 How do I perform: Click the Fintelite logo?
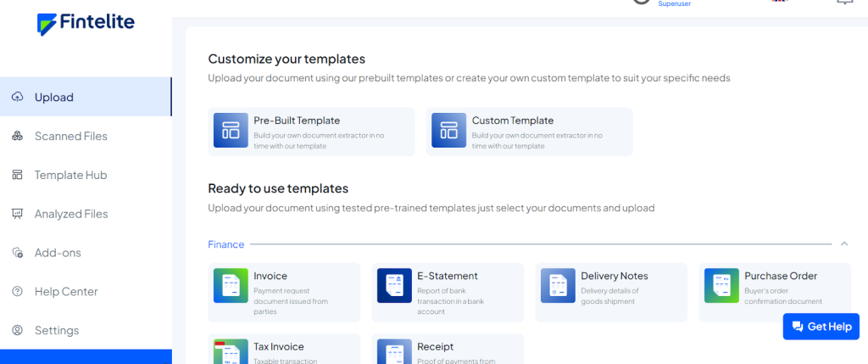point(86,23)
